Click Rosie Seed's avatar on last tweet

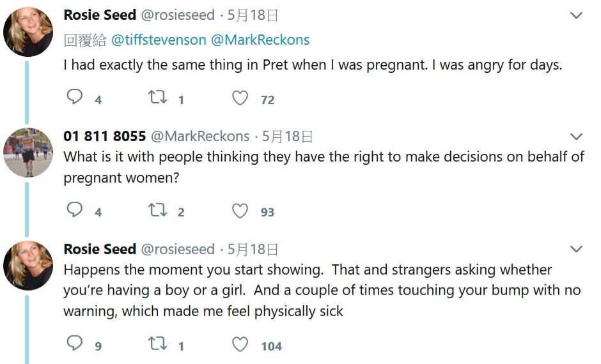click(x=28, y=265)
